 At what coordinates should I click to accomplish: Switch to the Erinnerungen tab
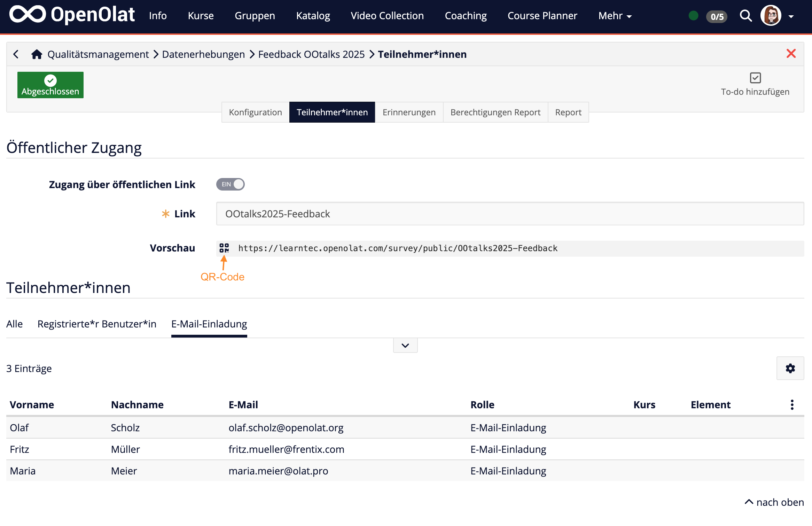coord(409,112)
